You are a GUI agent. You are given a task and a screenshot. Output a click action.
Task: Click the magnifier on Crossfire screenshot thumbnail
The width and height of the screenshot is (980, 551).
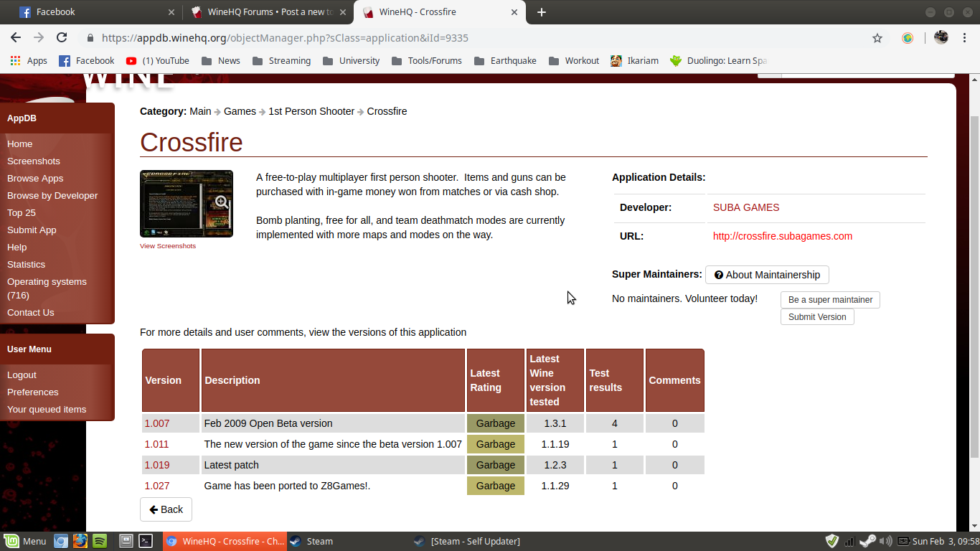pos(222,203)
